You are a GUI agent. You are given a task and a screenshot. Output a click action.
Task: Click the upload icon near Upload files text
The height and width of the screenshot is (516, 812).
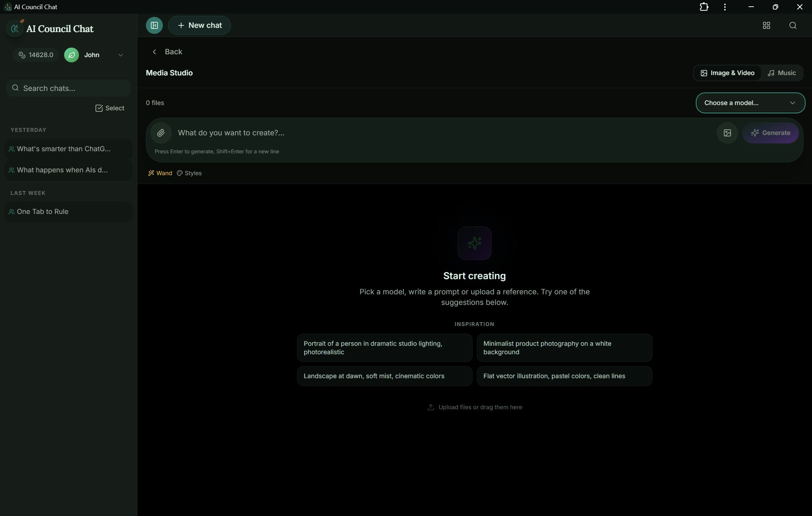431,407
